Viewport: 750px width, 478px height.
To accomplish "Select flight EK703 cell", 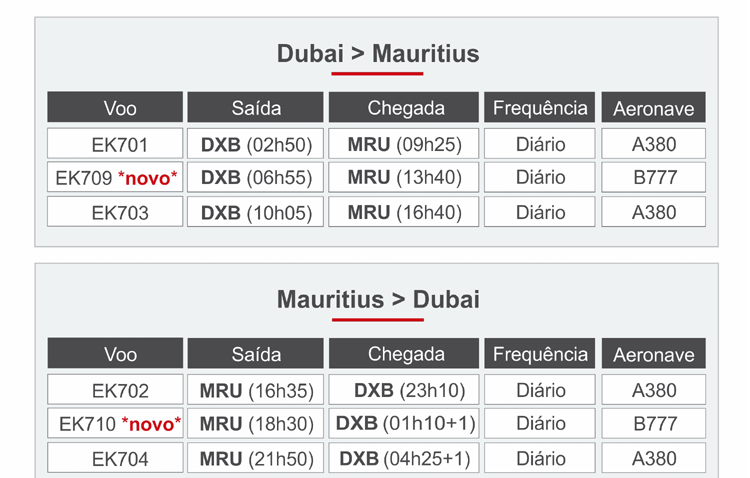I will 115,212.
